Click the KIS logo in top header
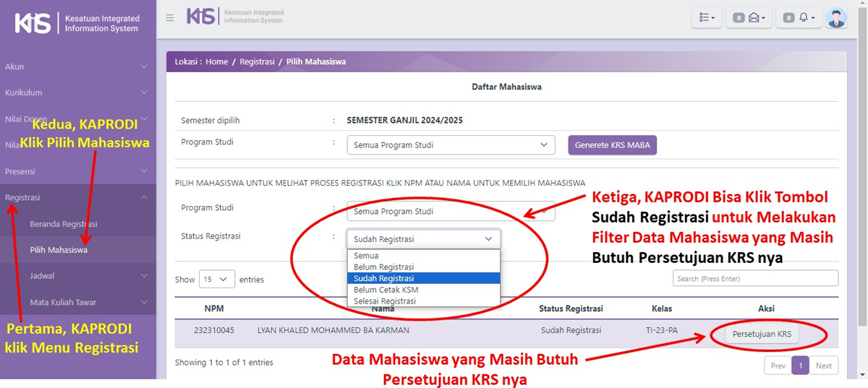868x388 pixels. 202,17
